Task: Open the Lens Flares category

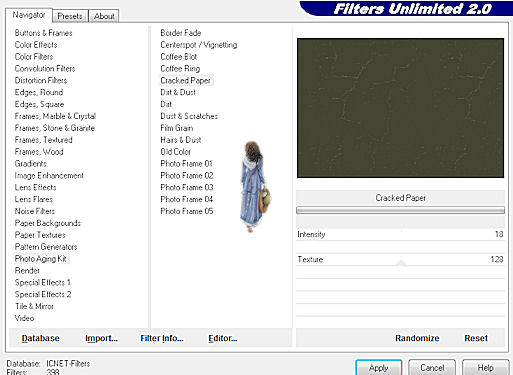Action: click(34, 199)
